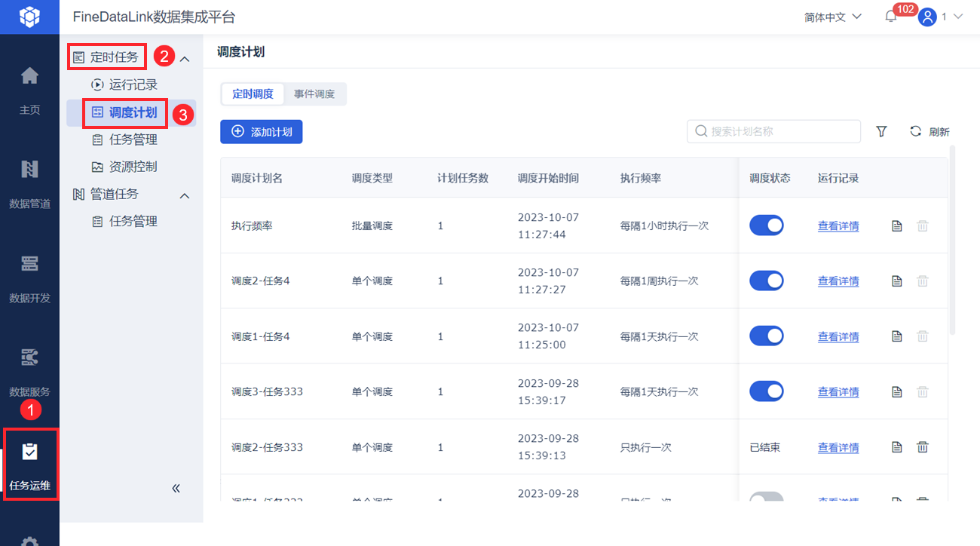This screenshot has height=546, width=980.
Task: Open 运行记录 under 定时任务
Action: click(125, 84)
